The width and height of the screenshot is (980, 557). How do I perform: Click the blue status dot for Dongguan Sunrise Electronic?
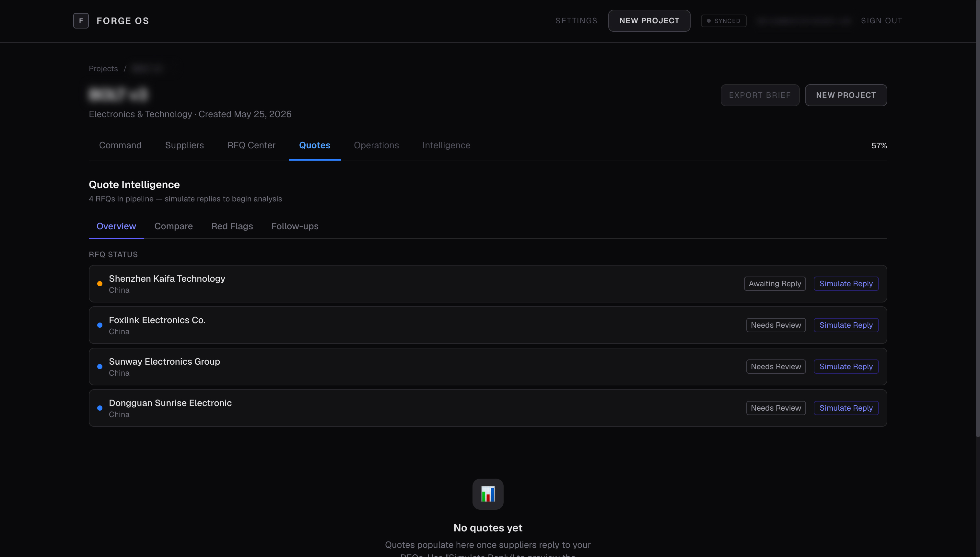coord(99,408)
